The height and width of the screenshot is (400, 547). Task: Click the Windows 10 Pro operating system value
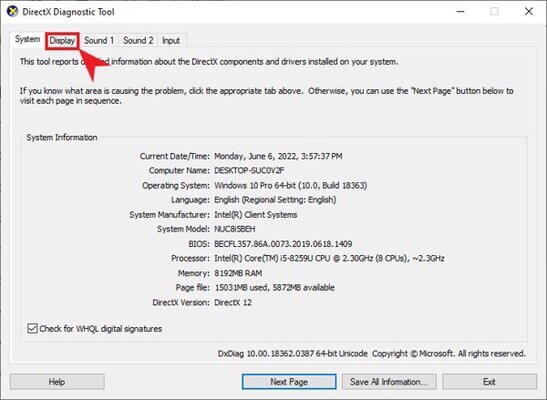(x=291, y=185)
